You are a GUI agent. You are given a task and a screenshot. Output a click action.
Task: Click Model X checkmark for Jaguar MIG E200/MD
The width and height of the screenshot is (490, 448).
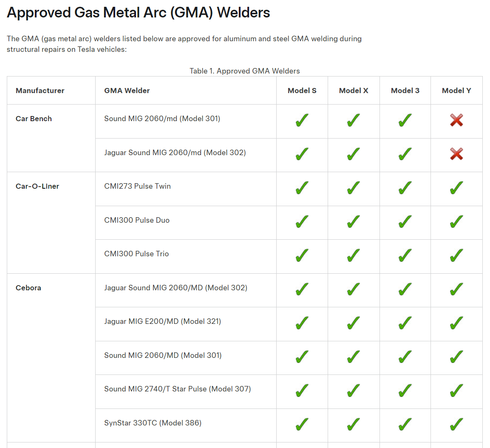[x=354, y=323]
